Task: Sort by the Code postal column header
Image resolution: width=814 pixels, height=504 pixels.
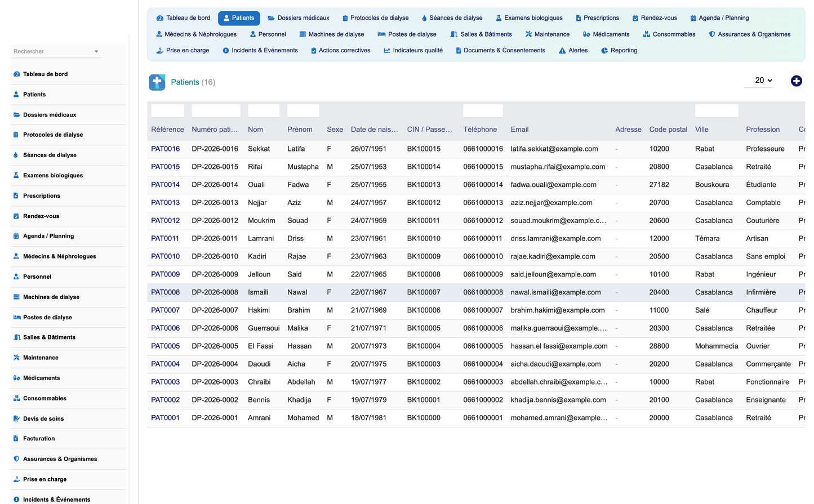Action: click(668, 130)
